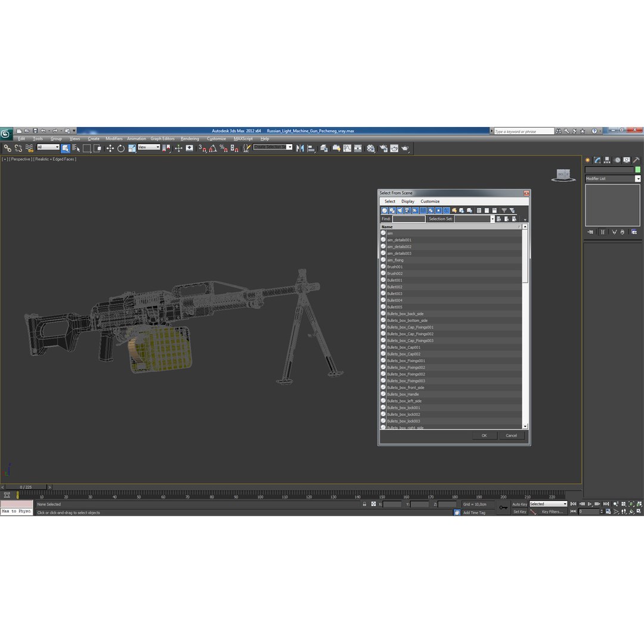Click Play Animation button

589,504
